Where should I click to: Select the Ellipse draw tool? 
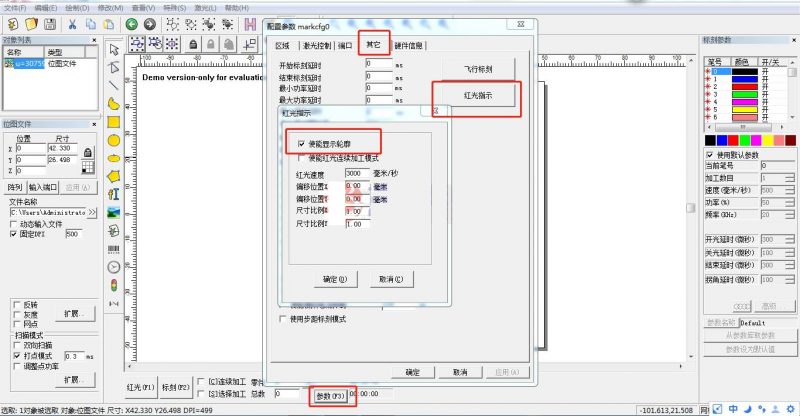click(x=114, y=158)
